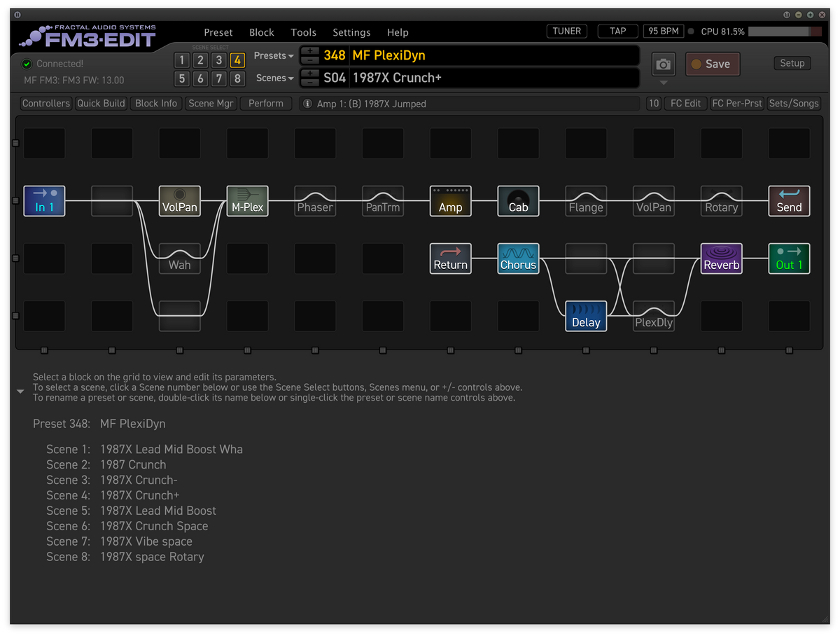Open the Amp block
The image size is (840, 636).
[451, 200]
